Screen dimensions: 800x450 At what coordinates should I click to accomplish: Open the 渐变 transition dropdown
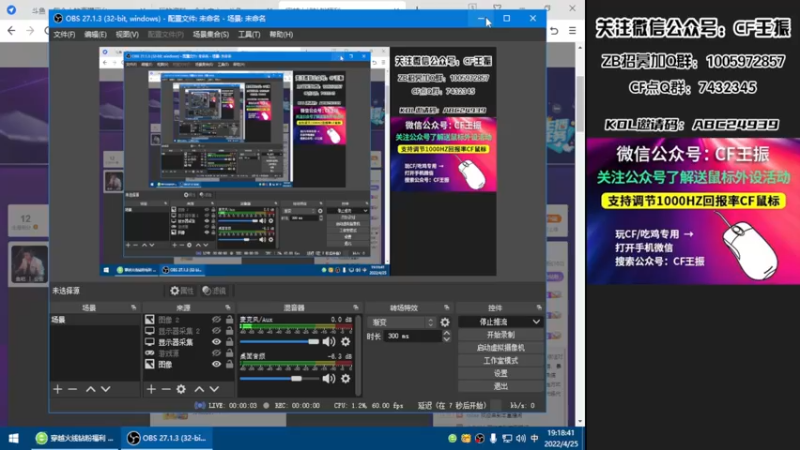[402, 322]
